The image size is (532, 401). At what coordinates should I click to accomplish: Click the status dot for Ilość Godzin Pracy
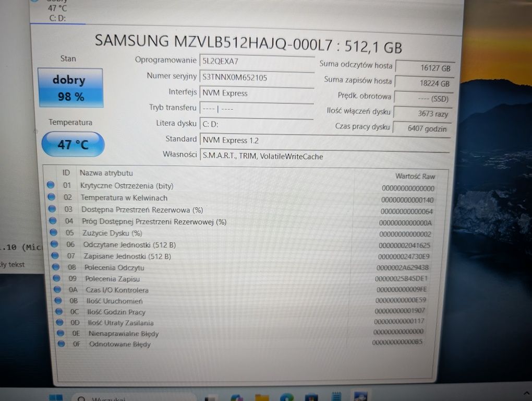[59, 311]
